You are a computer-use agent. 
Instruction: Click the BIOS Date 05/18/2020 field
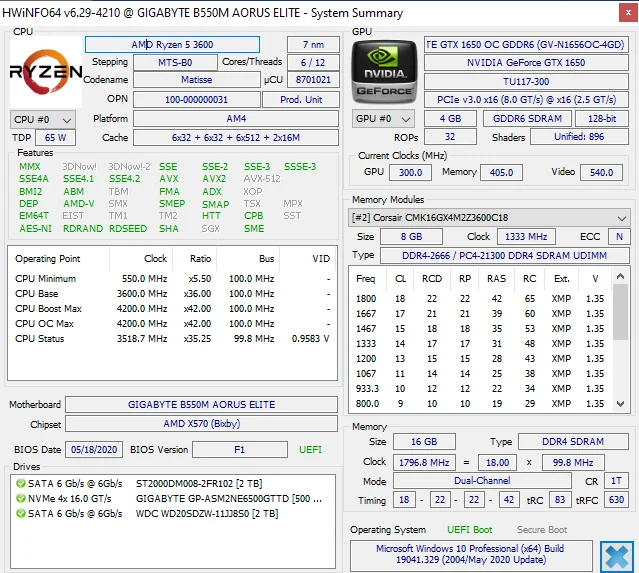94,450
